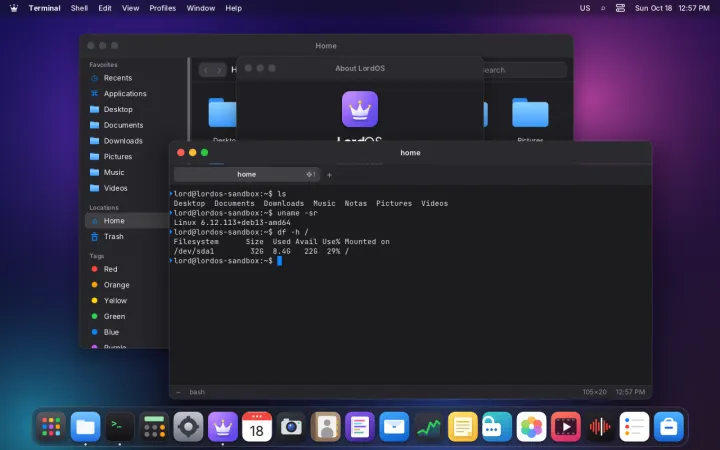Open the Shell menu

[79, 8]
